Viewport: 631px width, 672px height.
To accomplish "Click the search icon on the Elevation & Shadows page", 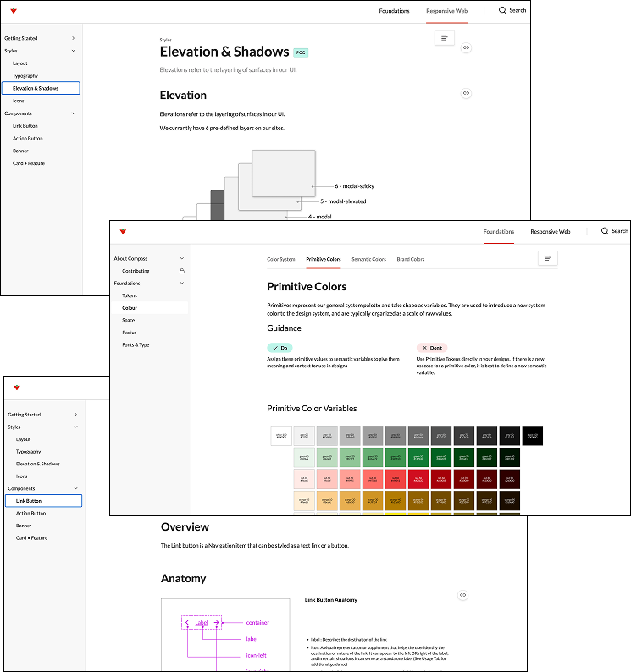I will click(x=502, y=10).
